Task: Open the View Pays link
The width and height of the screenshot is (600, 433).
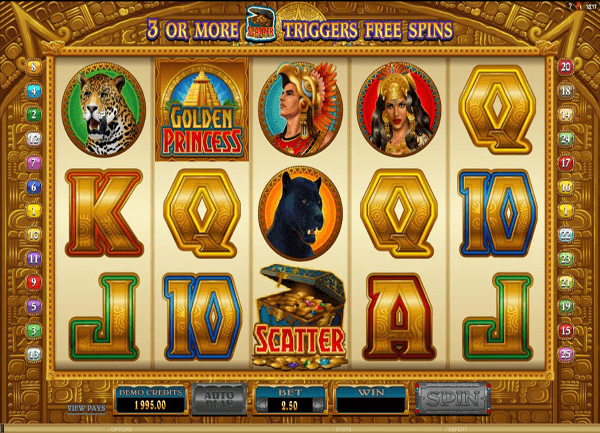Action: click(86, 408)
